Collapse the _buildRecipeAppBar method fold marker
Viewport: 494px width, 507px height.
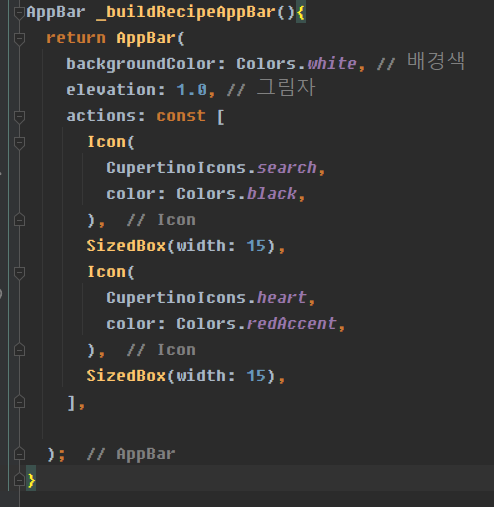coord(19,13)
